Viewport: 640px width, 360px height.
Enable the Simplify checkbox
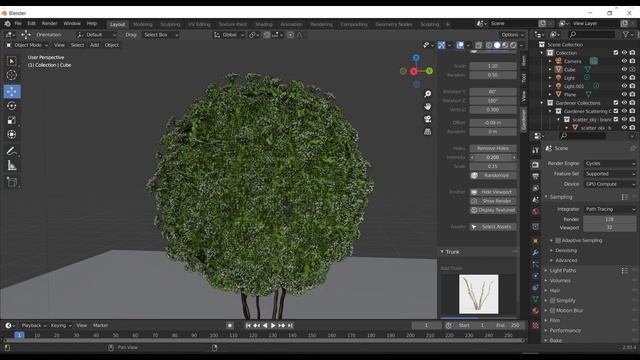[x=552, y=300]
